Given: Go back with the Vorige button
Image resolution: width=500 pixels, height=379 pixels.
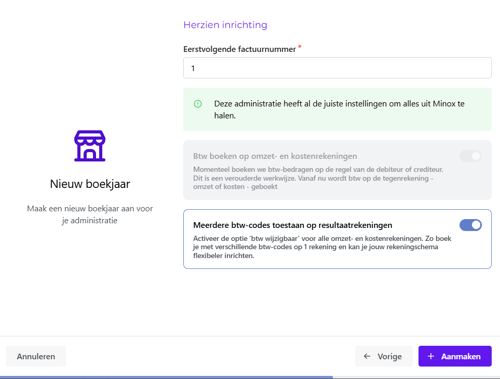Looking at the screenshot, I should [384, 356].
